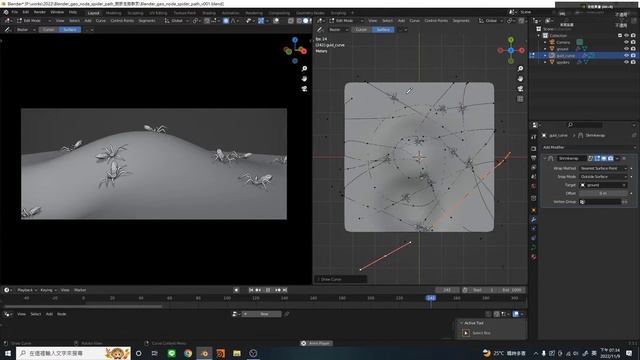This screenshot has height=360, width=640.
Task: Toggle auto keying record dot
Action: pyautogui.click(x=236, y=290)
